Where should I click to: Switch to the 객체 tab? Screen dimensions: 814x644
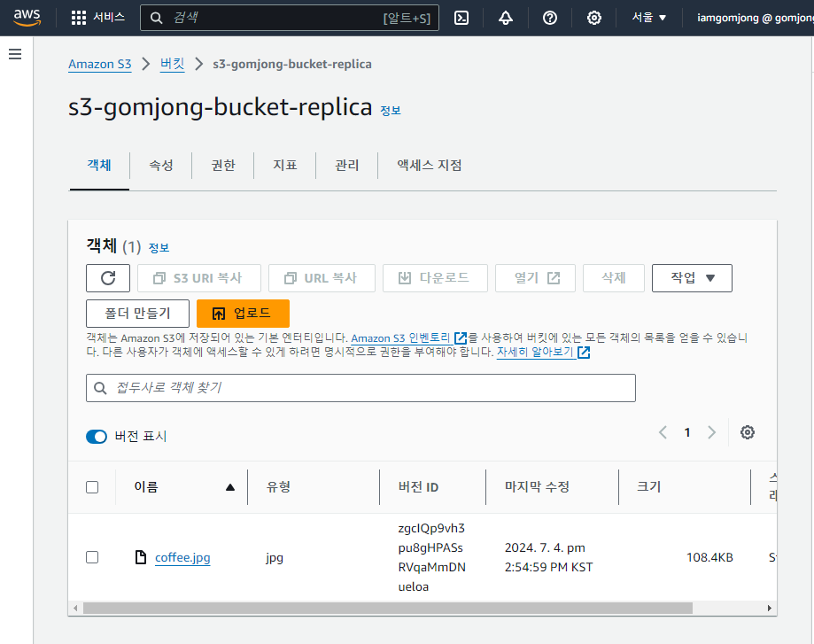tap(99, 165)
